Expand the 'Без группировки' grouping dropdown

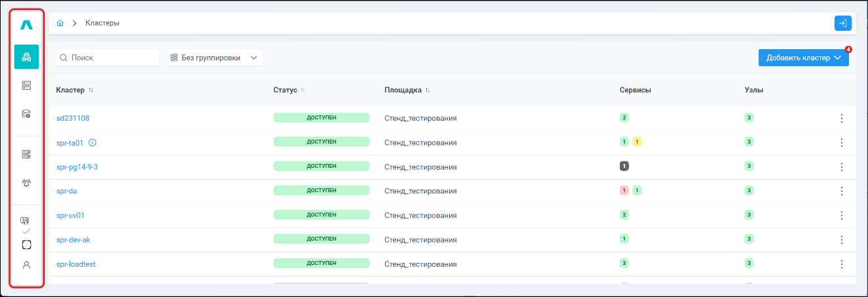coord(215,58)
